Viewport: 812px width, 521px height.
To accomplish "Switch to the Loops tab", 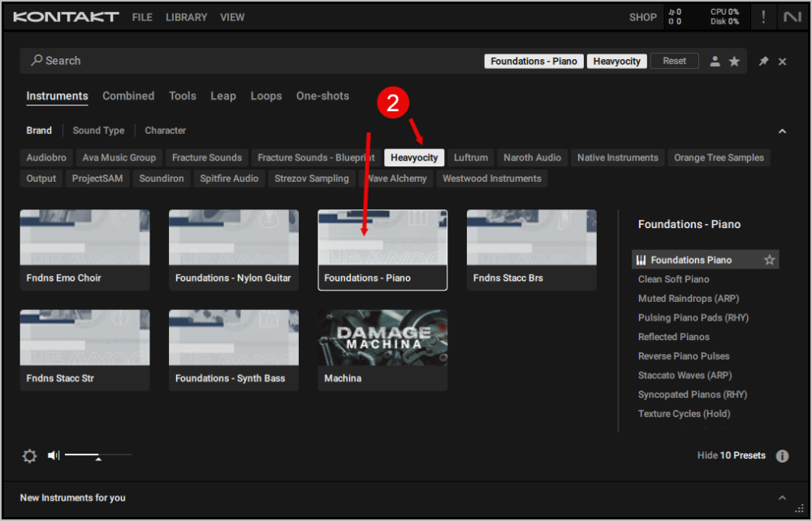I will coord(266,96).
